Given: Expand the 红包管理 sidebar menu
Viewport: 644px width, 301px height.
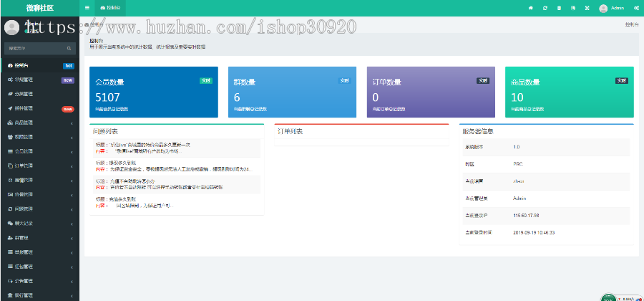Looking at the screenshot, I should click(x=40, y=267).
